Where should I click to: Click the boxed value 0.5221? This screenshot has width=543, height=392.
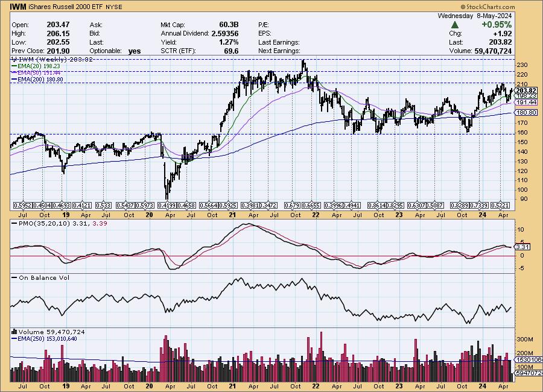500,206
